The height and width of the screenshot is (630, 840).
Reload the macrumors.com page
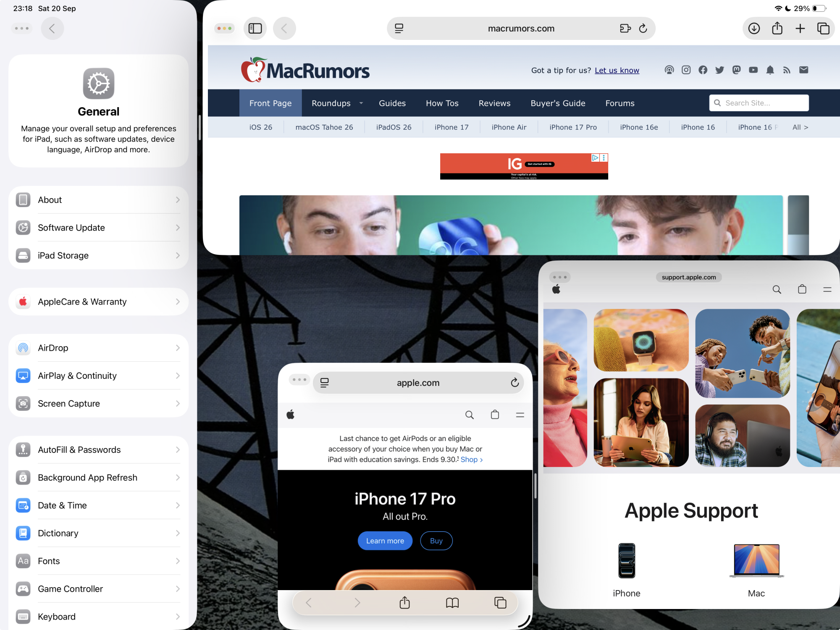tap(643, 29)
